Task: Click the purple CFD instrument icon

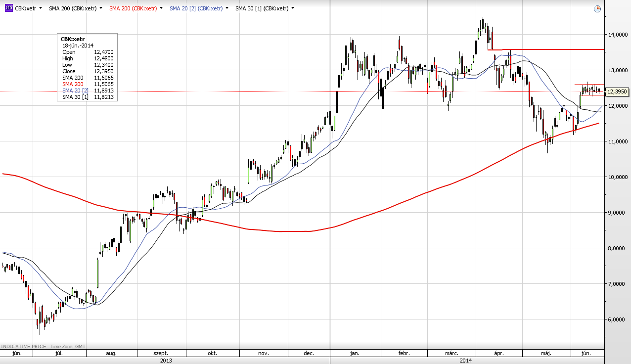Action: 8,8
